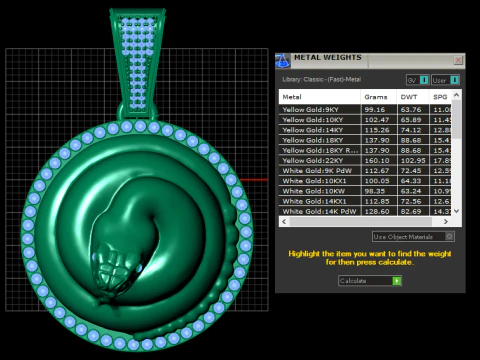
Task: Click the horizontal scroll-left arrow
Action: [x=284, y=221]
